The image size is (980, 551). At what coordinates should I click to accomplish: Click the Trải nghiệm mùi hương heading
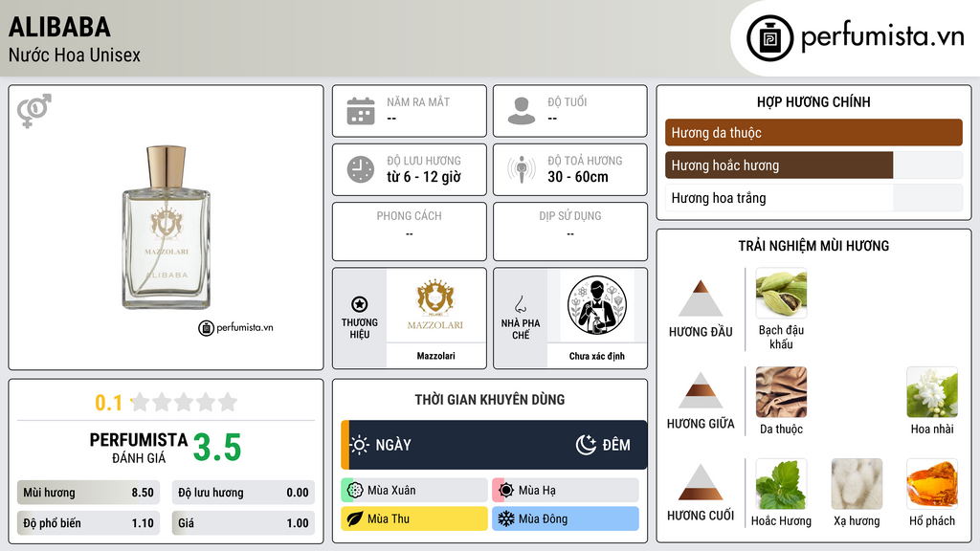click(x=813, y=246)
